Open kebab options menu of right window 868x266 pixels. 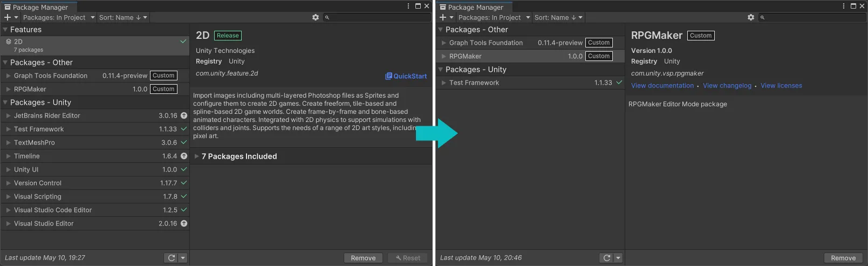tap(844, 6)
